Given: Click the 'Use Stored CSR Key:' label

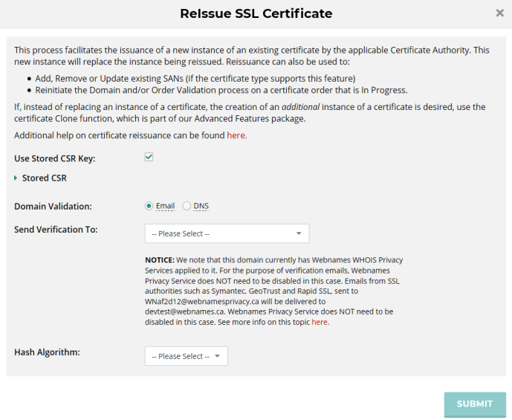Looking at the screenshot, I should 55,158.
